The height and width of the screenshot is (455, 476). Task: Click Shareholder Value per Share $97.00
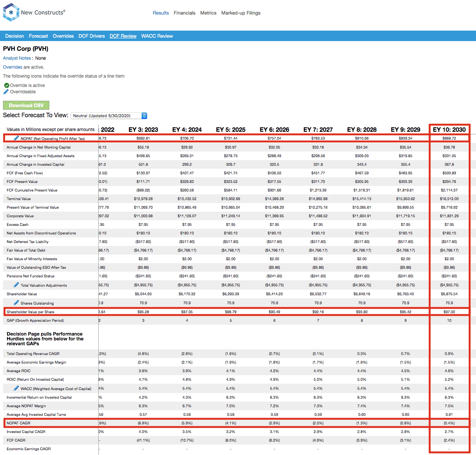click(x=449, y=312)
